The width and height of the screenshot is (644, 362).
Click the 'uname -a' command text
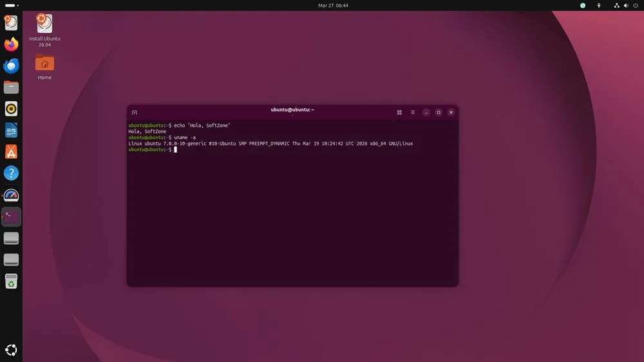click(x=185, y=138)
